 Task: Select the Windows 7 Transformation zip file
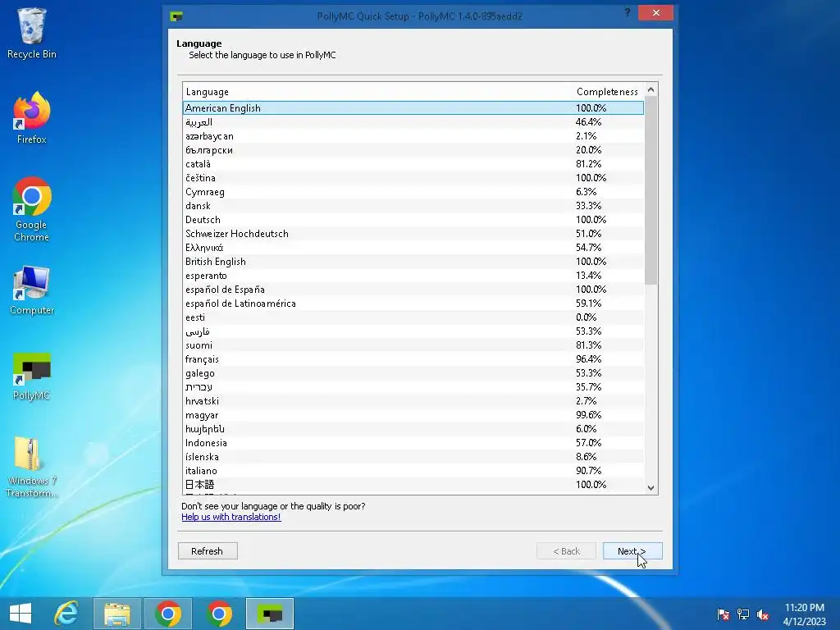coord(32,467)
